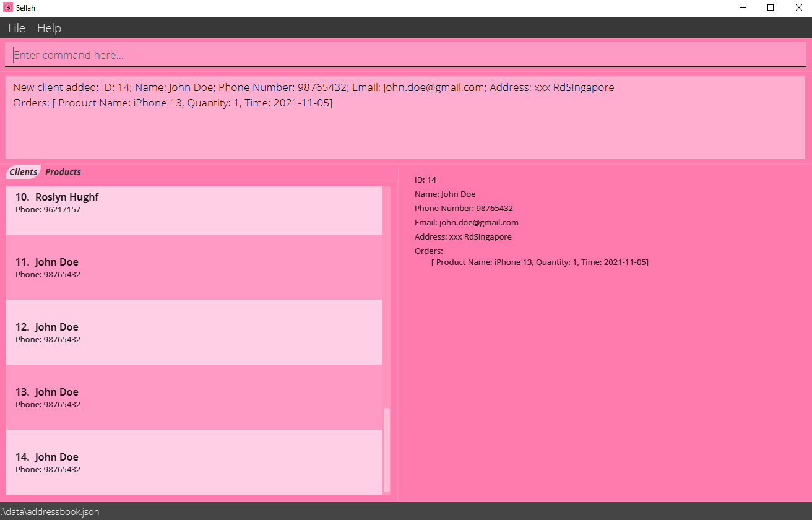Click the ID: 14 detail line

pyautogui.click(x=425, y=180)
